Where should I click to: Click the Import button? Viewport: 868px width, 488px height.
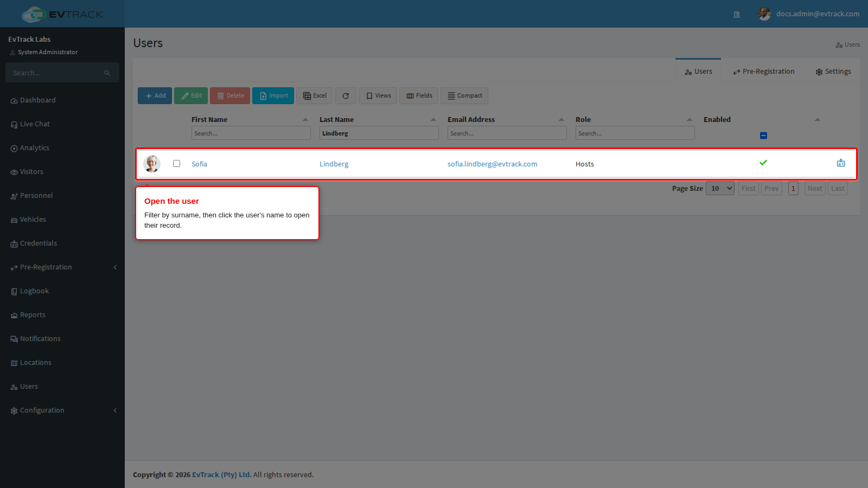[273, 95]
